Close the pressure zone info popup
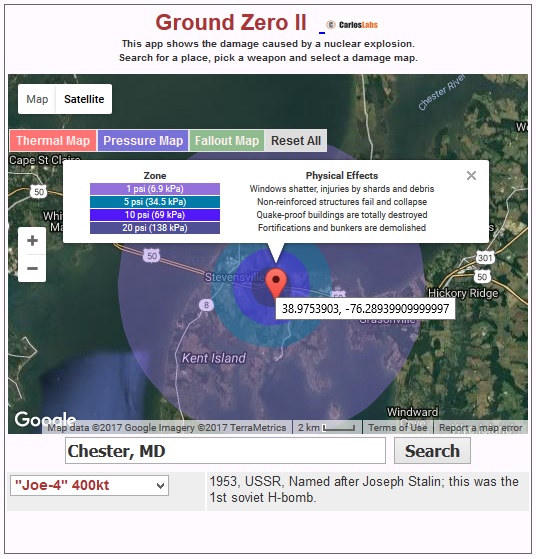536x559 pixels. pos(471,175)
